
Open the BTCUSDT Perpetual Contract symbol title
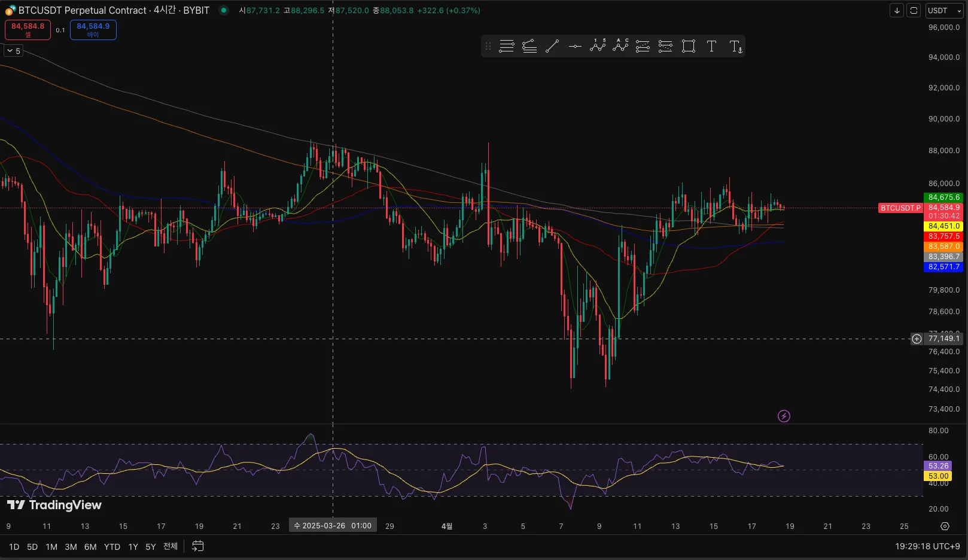tap(83, 10)
